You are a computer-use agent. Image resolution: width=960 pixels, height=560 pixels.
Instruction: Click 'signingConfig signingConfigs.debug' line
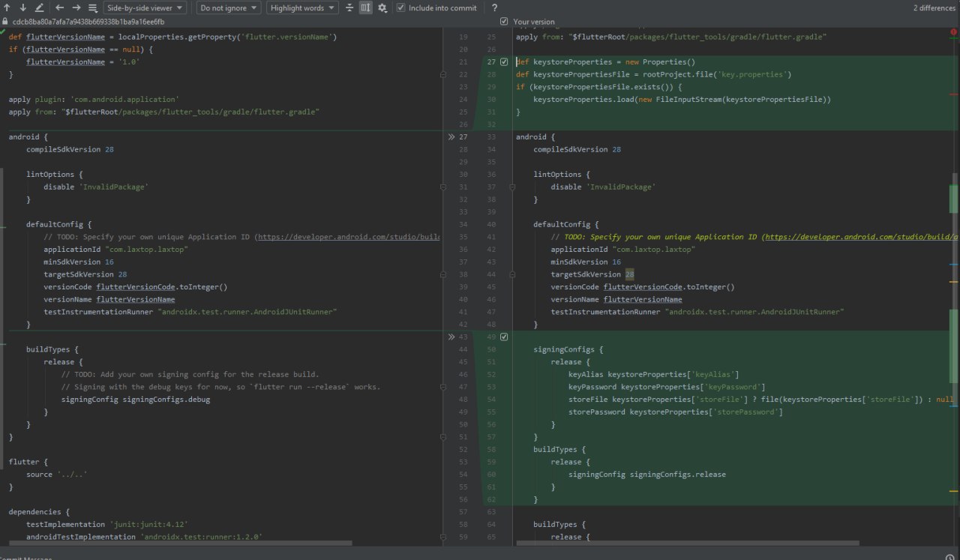pos(136,400)
